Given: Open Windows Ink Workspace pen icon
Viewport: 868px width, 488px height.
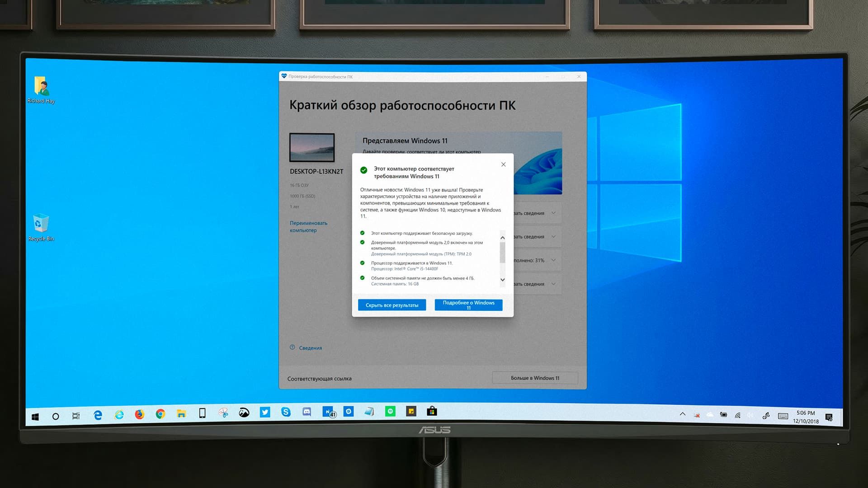Looking at the screenshot, I should [x=766, y=416].
